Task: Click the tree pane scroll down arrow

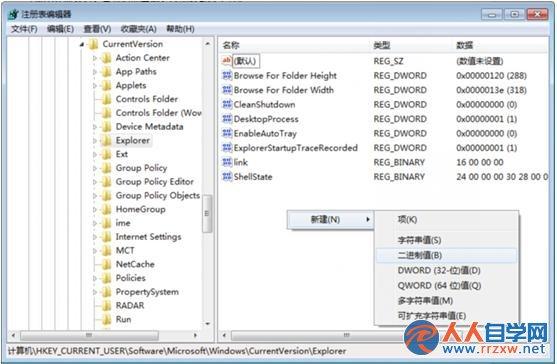Action: click(207, 324)
